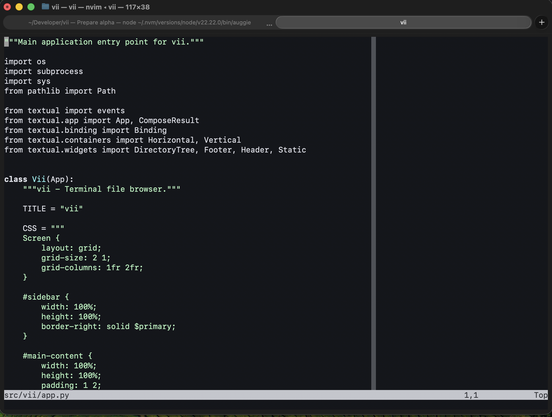Click the empty right nvim split pane

462,213
